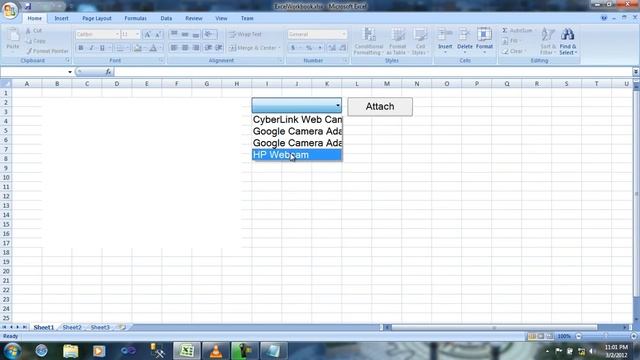640x360 pixels.
Task: Click the Fill Color paint bucket
Action: (x=138, y=48)
